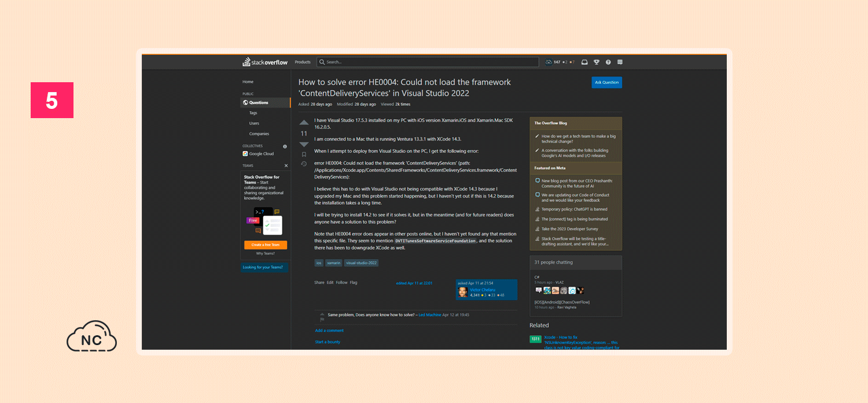The width and height of the screenshot is (868, 403).
Task: Click Edit under the question
Action: pos(330,283)
